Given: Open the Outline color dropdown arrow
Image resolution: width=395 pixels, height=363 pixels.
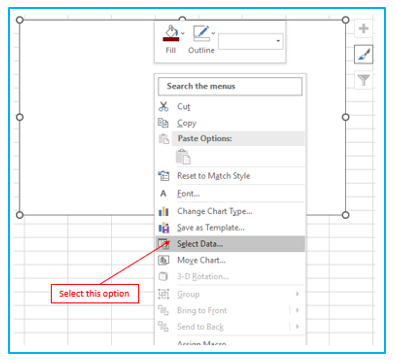Looking at the screenshot, I should click(213, 33).
